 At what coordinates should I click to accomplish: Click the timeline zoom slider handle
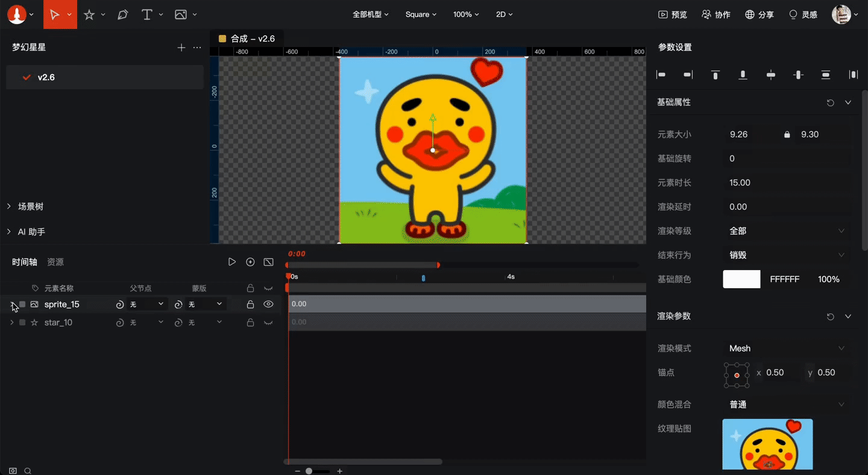point(309,471)
